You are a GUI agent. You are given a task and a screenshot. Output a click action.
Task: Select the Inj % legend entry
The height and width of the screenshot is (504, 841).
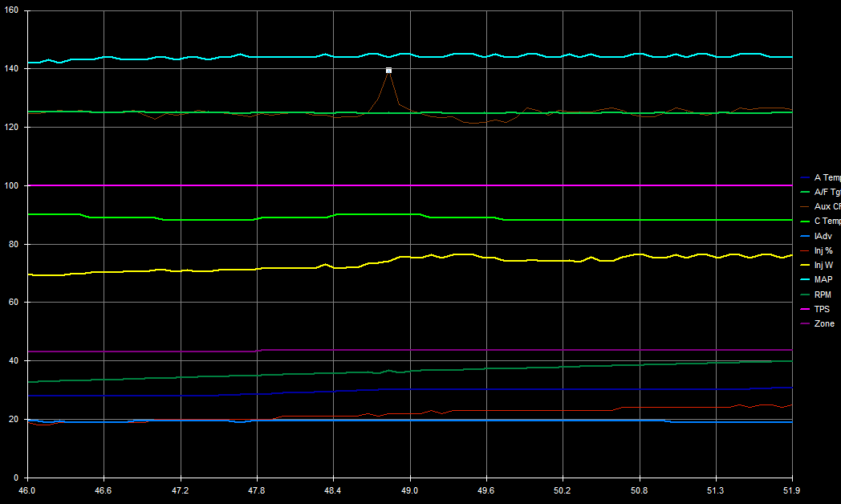pyautogui.click(x=817, y=250)
